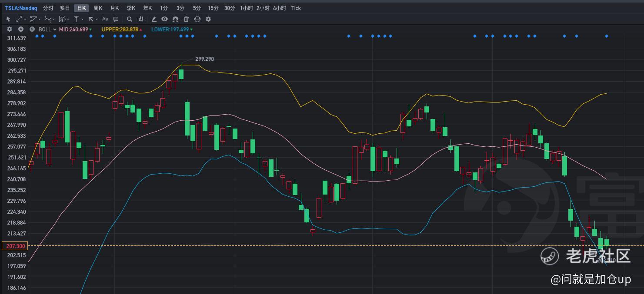Image resolution: width=644 pixels, height=294 pixels.
Task: Expand wave tool dropdown arrow
Action: tap(53, 20)
